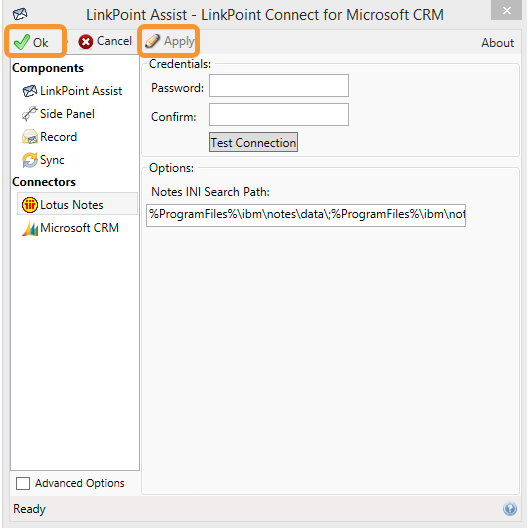Click the Ok button label

(x=41, y=43)
